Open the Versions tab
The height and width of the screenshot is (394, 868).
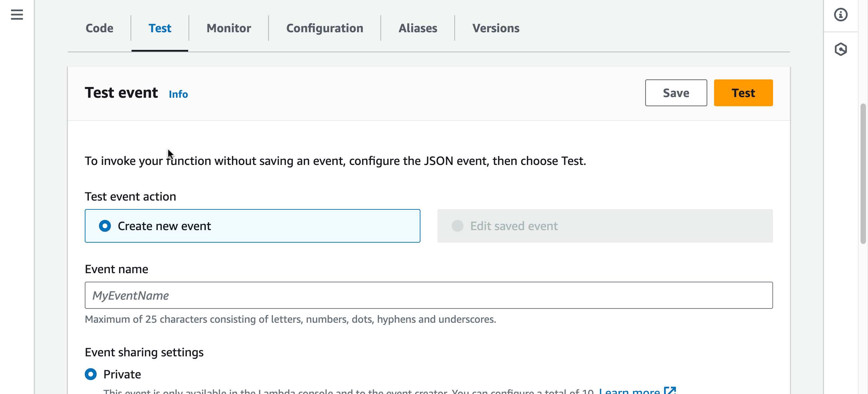point(496,28)
